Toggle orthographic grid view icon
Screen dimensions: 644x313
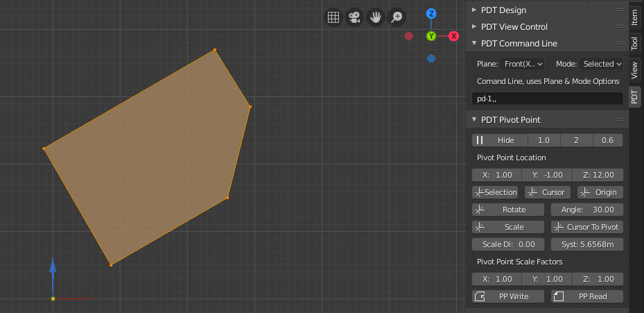[x=333, y=17]
